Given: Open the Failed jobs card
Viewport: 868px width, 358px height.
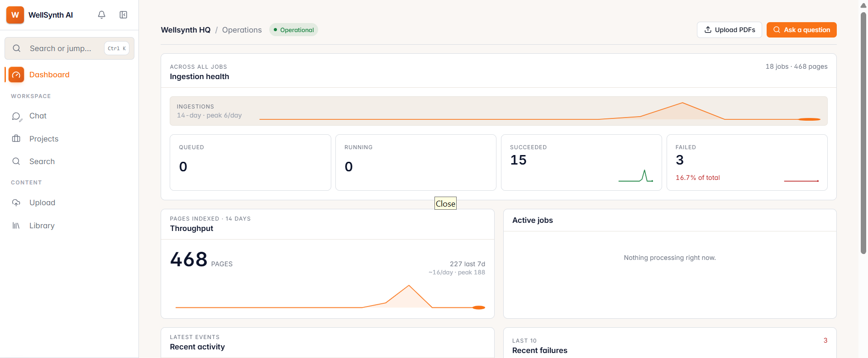Looking at the screenshot, I should (747, 162).
